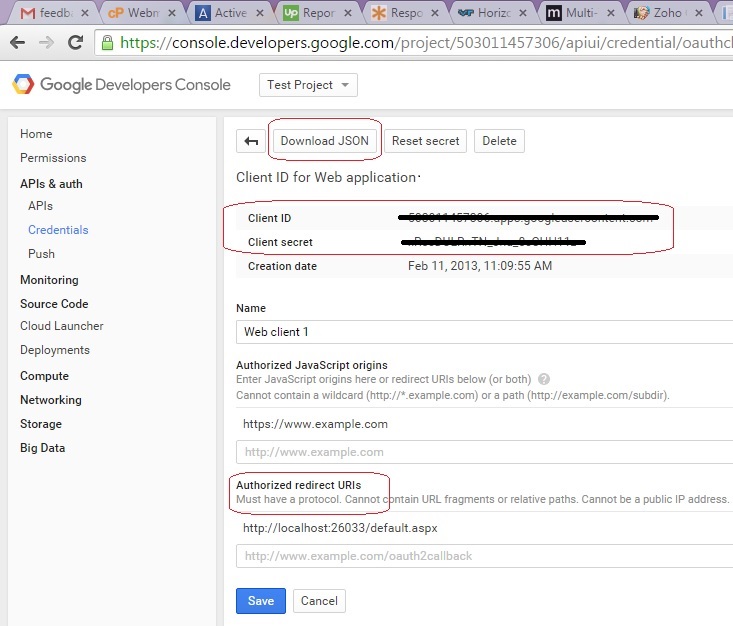Click the http://localhost:26033/default.aspx redirect entry
The height and width of the screenshot is (626, 733).
[340, 528]
